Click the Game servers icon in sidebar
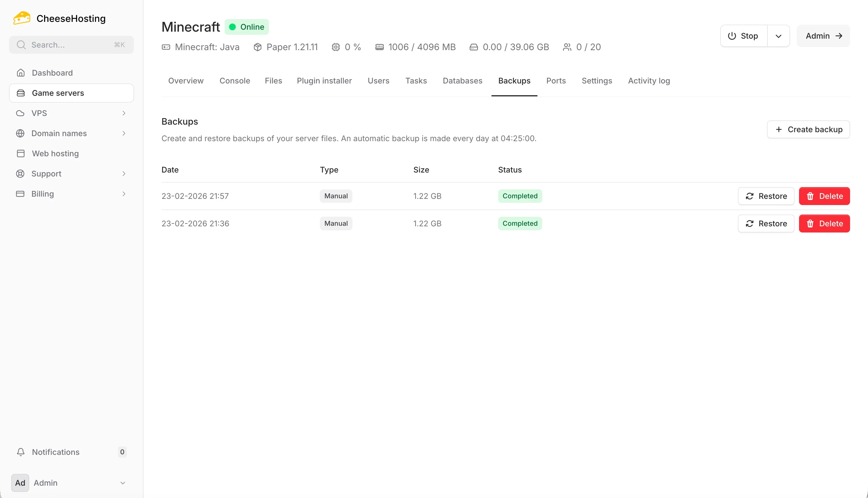The image size is (868, 498). coord(20,93)
